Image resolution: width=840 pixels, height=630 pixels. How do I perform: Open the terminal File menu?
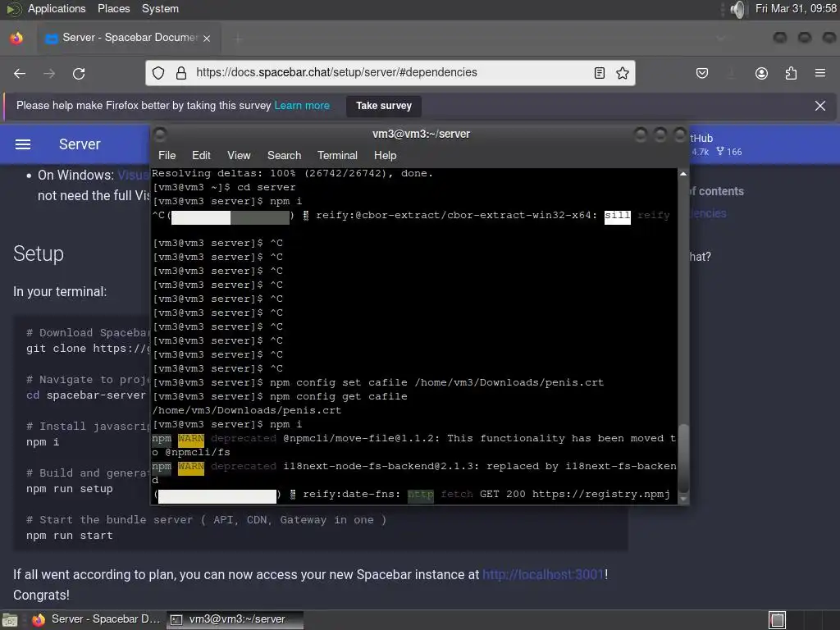167,155
